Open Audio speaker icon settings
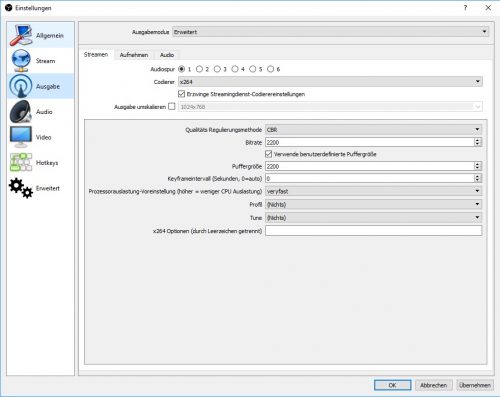This screenshot has width=500, height=397. click(21, 112)
